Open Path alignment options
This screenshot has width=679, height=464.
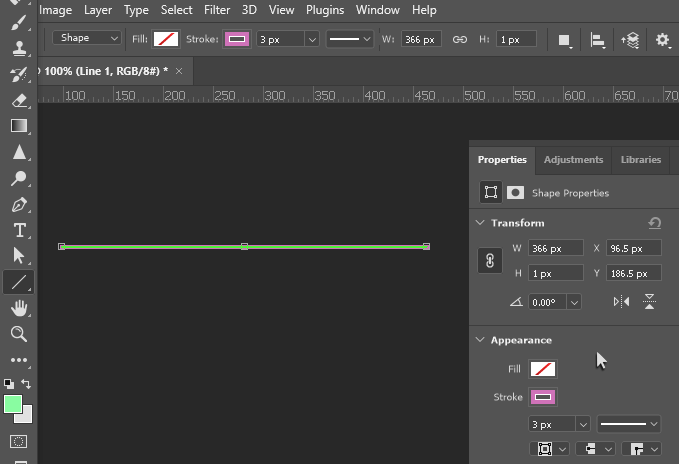(598, 40)
